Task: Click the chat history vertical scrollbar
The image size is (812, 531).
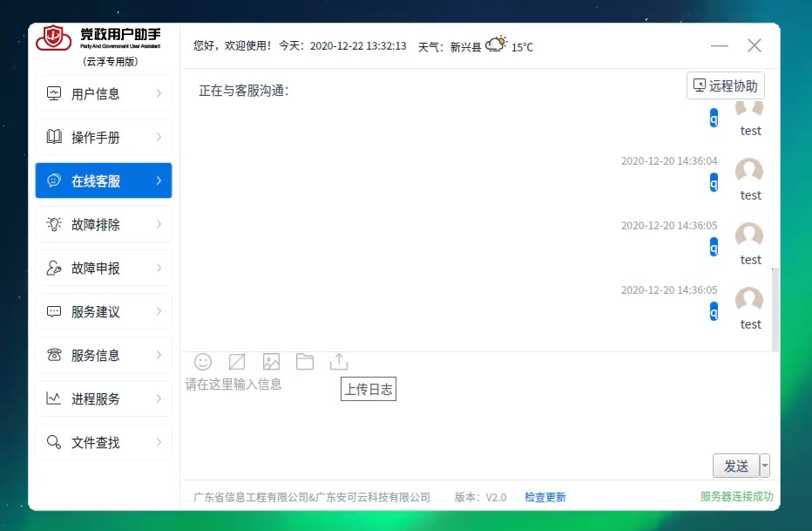Action: point(775,309)
